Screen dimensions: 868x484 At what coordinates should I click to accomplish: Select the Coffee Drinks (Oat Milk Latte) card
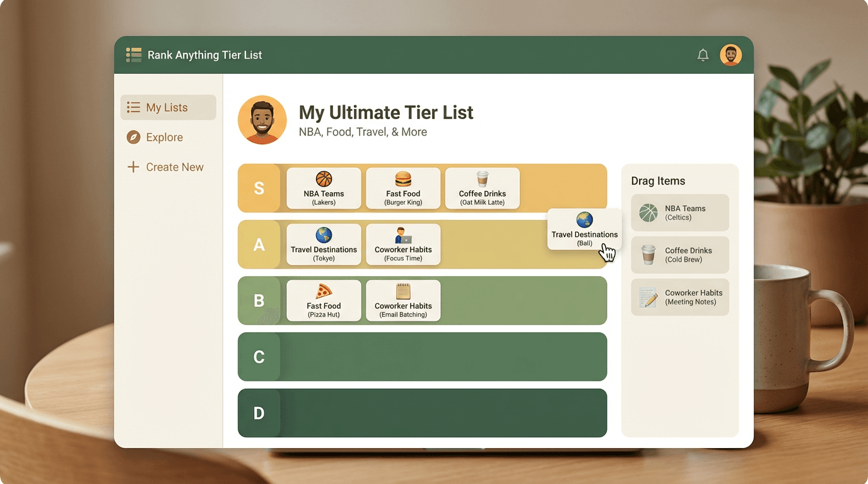pos(483,188)
